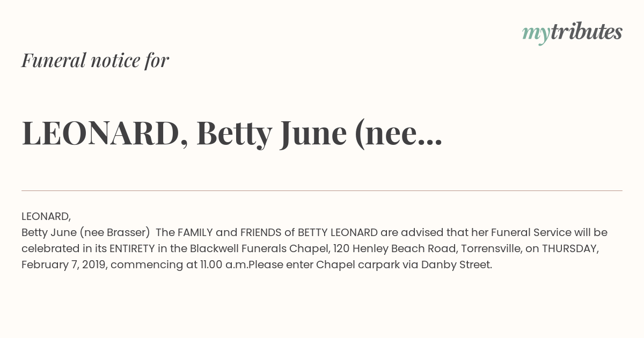Click 'Betty June (nee Brasser)' text
This screenshot has width=644, height=338.
[x=85, y=232]
